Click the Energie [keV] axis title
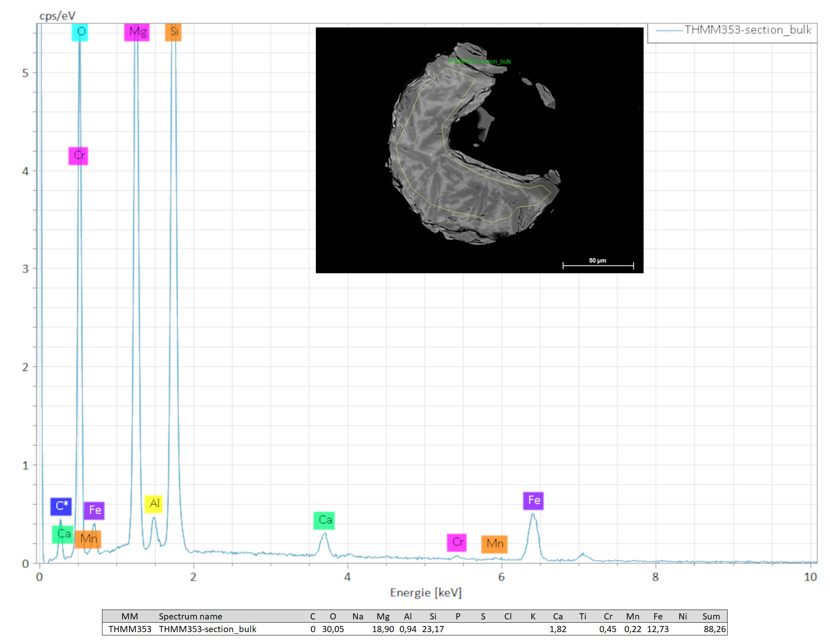Image resolution: width=830 pixels, height=644 pixels. coord(426,593)
